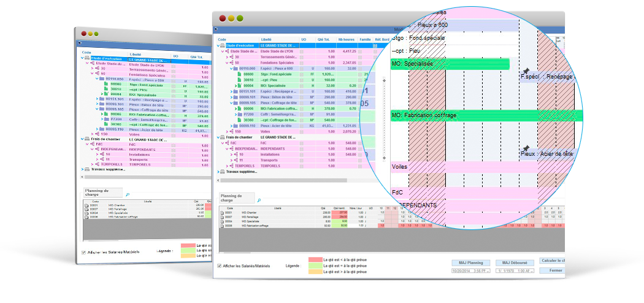
Task: Click the magnifier icon beside Planning de charge
Action: 259,201
